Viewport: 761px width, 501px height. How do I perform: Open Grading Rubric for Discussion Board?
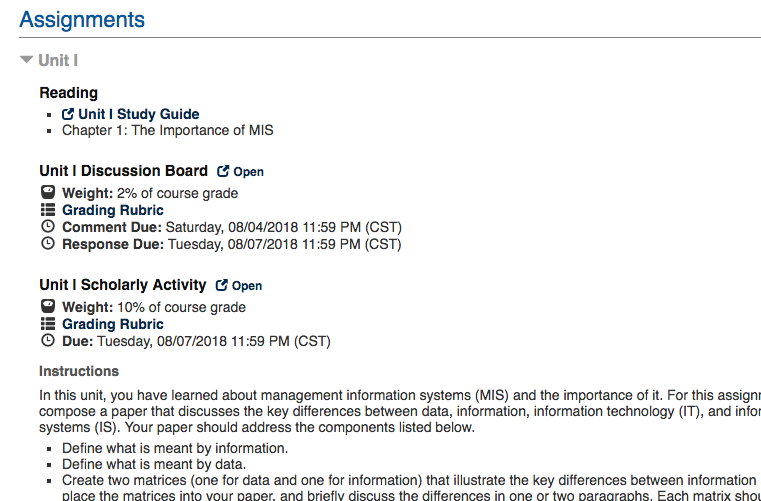click(x=113, y=210)
